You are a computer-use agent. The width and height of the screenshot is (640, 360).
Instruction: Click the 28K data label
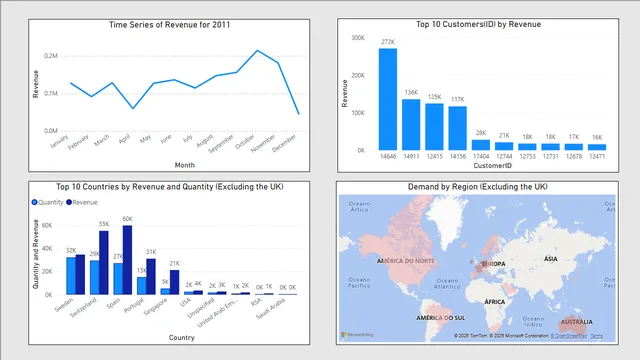tap(481, 133)
